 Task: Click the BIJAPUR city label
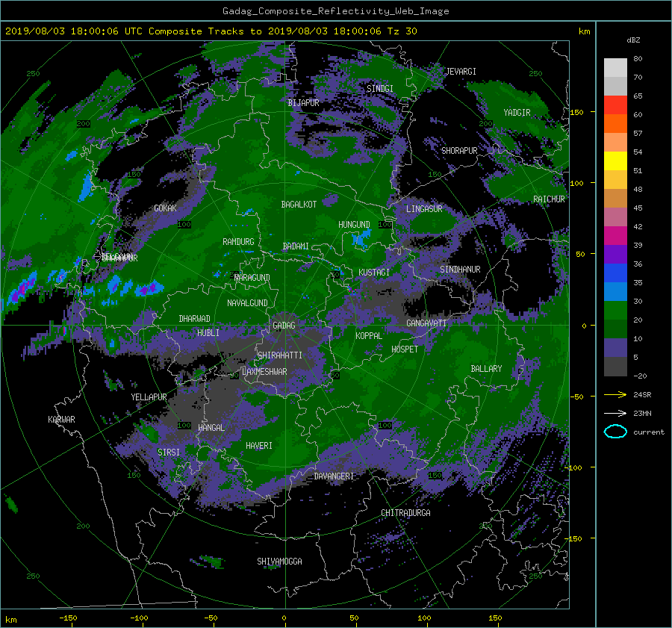pos(303,103)
